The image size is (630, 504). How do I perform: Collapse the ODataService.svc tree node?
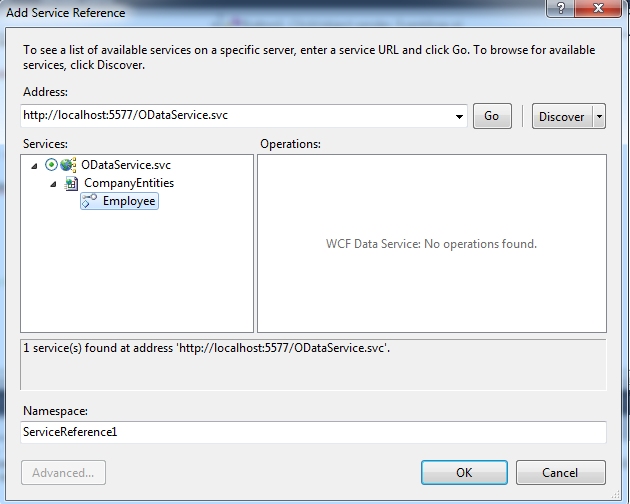[35, 166]
